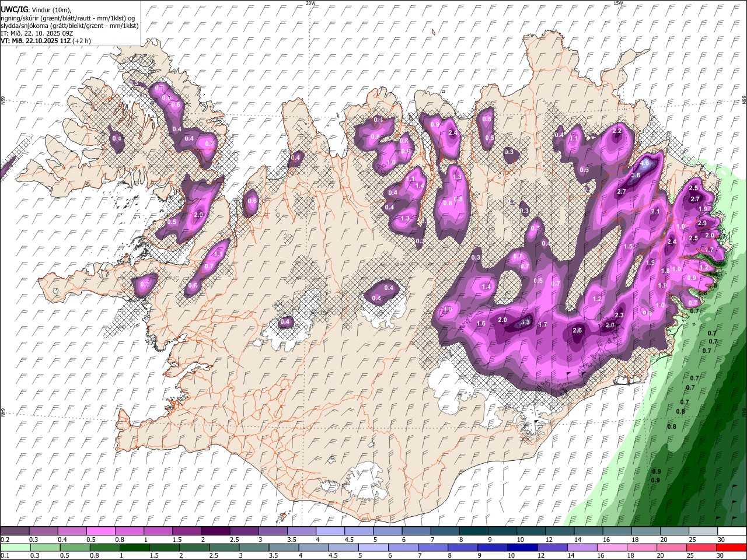The width and height of the screenshot is (747, 560).
Task: Click the '20W' longitude label
Action: (x=310, y=3)
